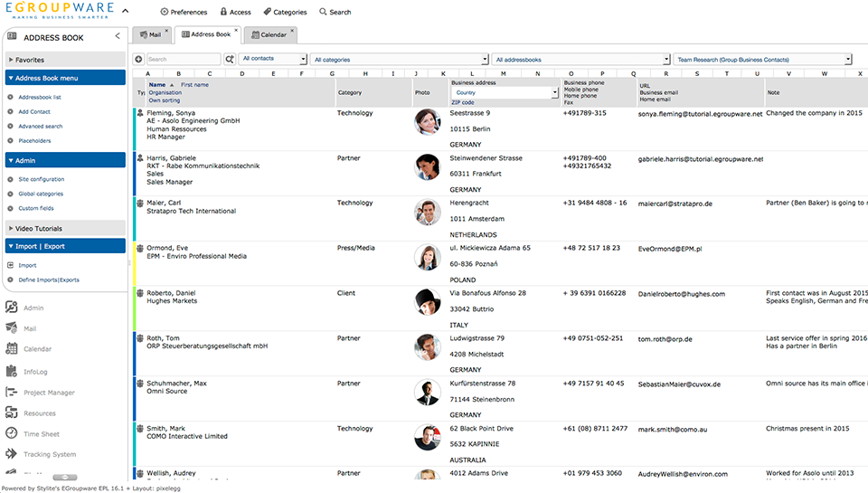Screen dimensions: 868x493
Task: Click the add contact plus icon
Action: click(138, 59)
